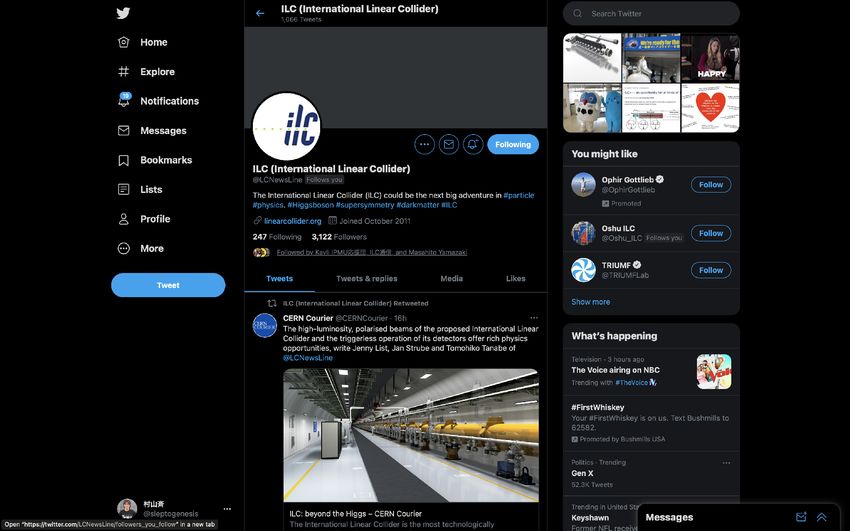The width and height of the screenshot is (850, 531).
Task: Open Oshu ILC profile avatar
Action: (x=583, y=234)
